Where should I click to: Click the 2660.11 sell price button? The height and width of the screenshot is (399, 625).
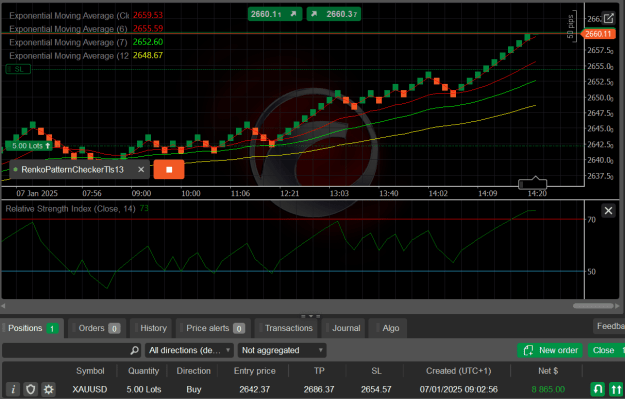[274, 14]
